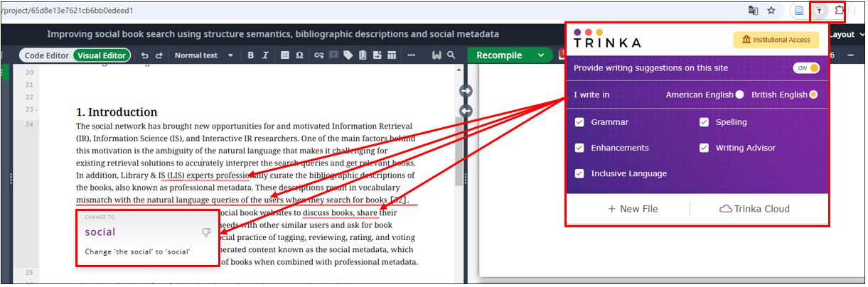Insert a cross-reference with the tag icon
The width and height of the screenshot is (868, 287).
[348, 55]
